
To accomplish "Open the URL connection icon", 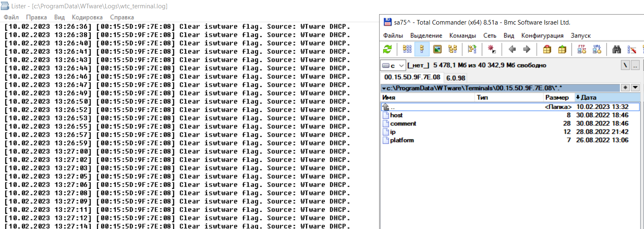I will click(597, 50).
